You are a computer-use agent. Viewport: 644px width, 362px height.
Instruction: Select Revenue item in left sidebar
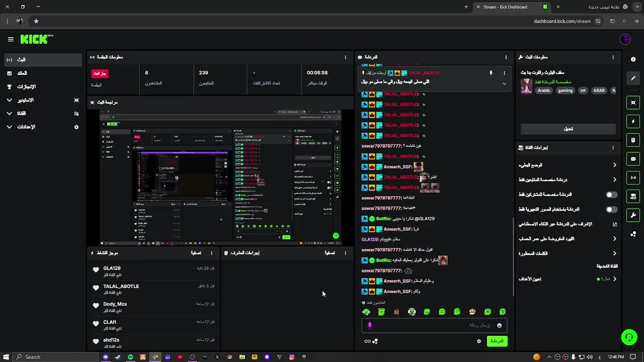click(42, 73)
